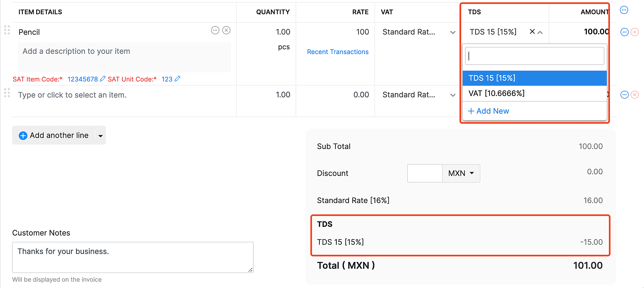Open more options for the Pencil row
This screenshot has height=288, width=644.
click(x=624, y=32)
